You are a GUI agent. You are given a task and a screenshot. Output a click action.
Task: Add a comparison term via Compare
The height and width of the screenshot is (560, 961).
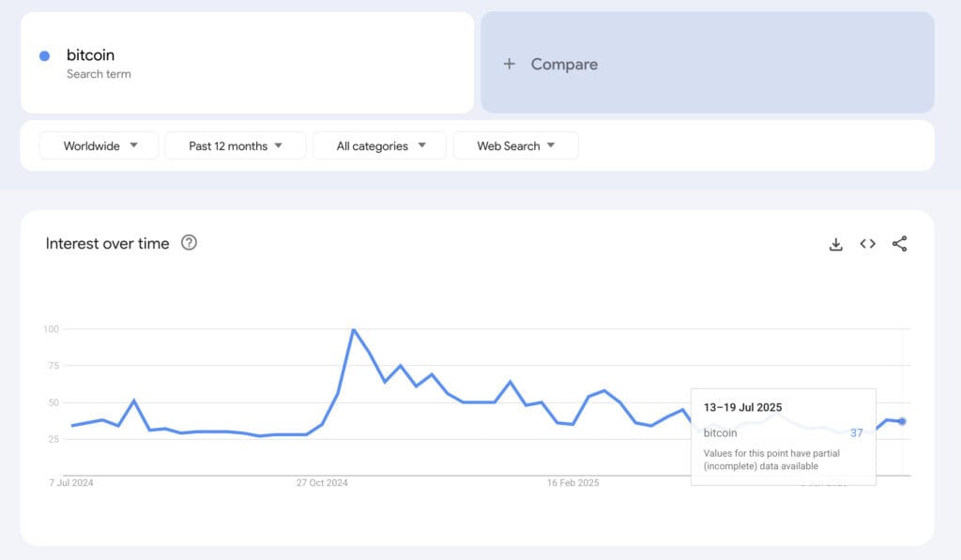(708, 63)
